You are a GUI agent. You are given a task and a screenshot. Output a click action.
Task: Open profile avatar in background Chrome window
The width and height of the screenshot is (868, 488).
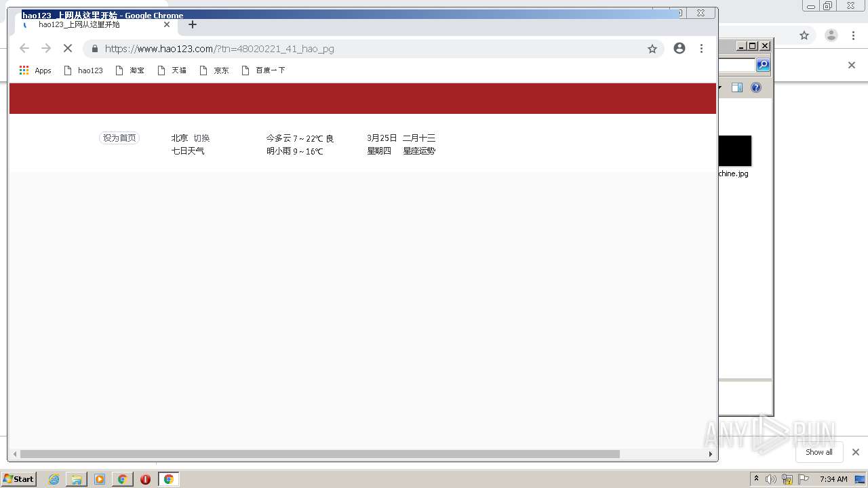(831, 35)
